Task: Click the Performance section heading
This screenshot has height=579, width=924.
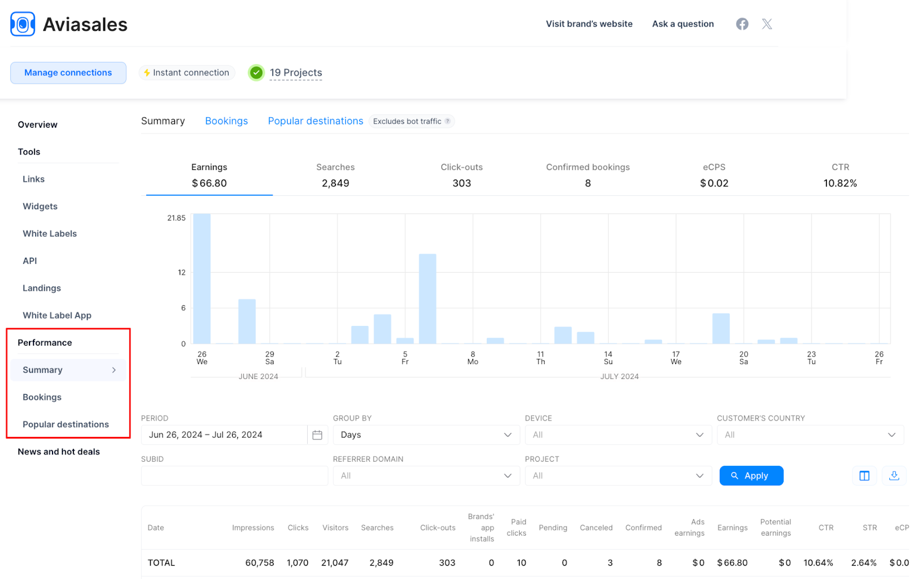Action: pos(45,343)
